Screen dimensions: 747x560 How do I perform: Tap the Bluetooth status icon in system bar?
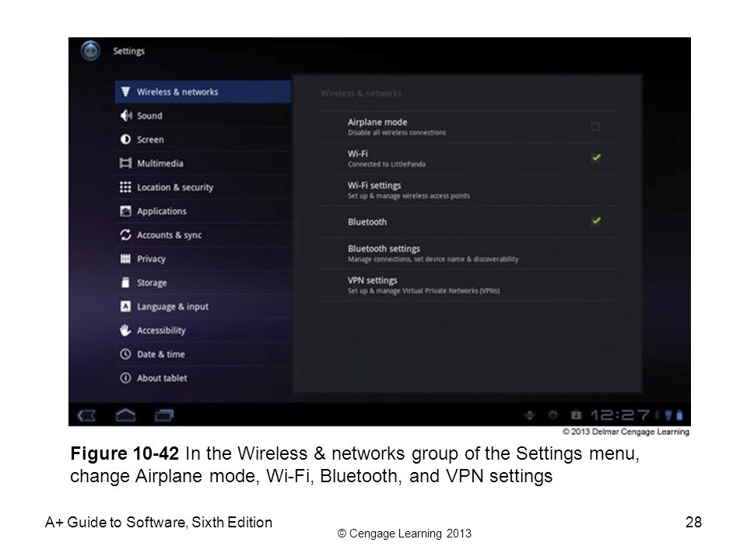point(657,415)
